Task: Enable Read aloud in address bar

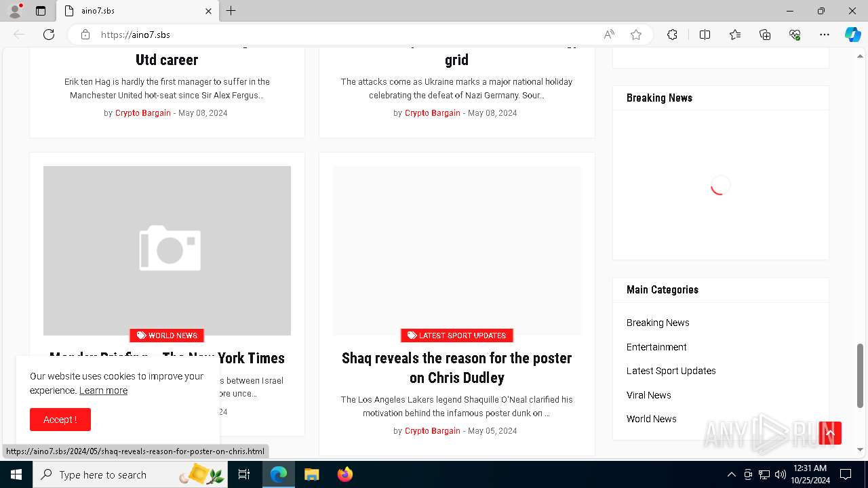Action: coord(609,35)
